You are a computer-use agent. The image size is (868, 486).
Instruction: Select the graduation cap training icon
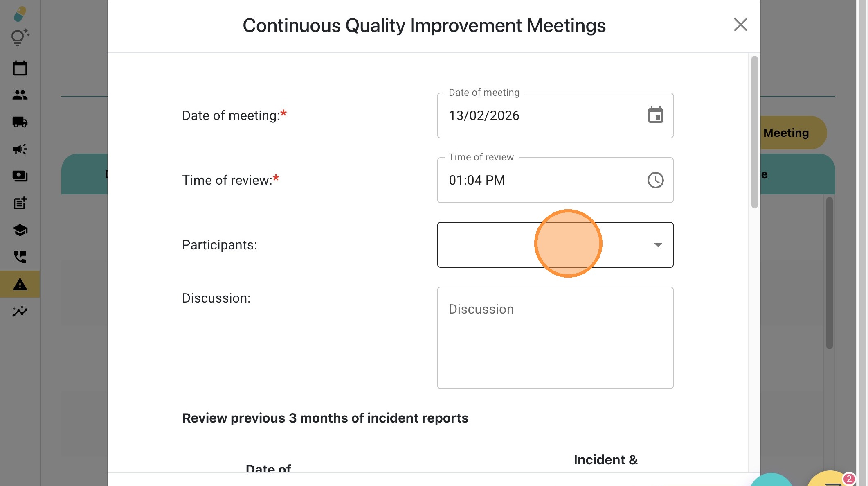coord(20,230)
